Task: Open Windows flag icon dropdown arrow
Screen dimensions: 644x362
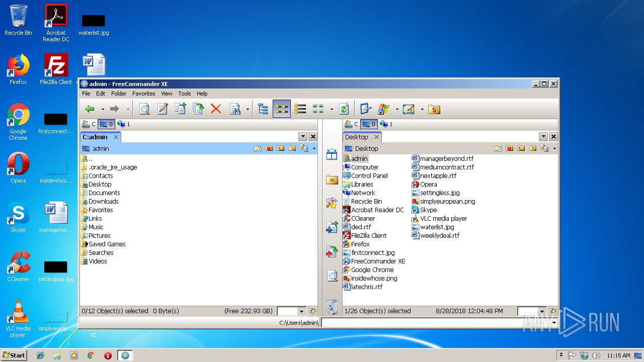Action: (396, 109)
